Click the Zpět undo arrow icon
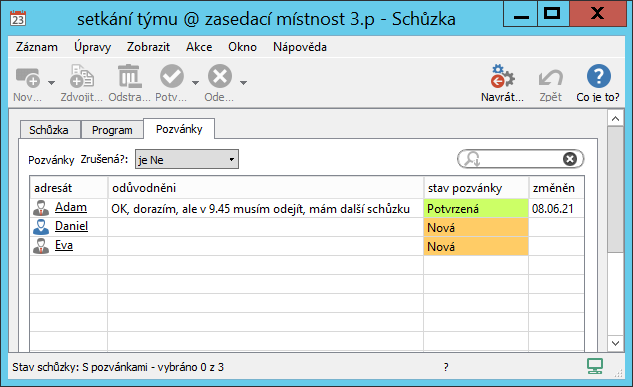 pos(551,77)
